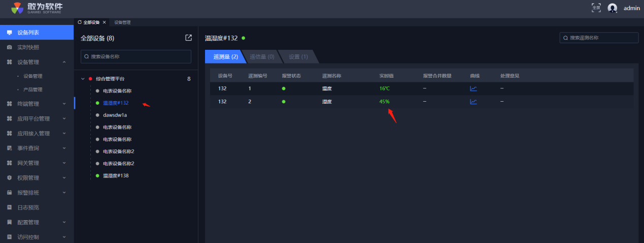Viewport: 644px width, 243px height.
Task: Click the 全部设备 (8) panel heading
Action: tap(97, 38)
